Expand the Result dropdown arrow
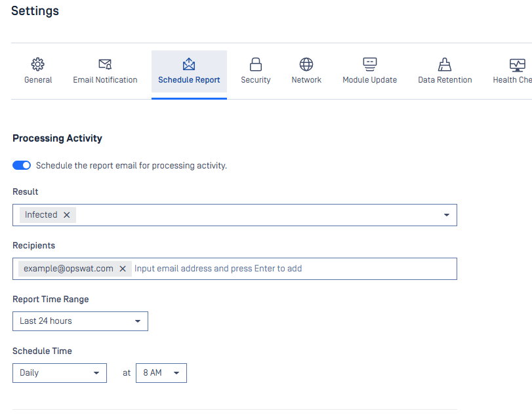The width and height of the screenshot is (532, 415). 447,215
